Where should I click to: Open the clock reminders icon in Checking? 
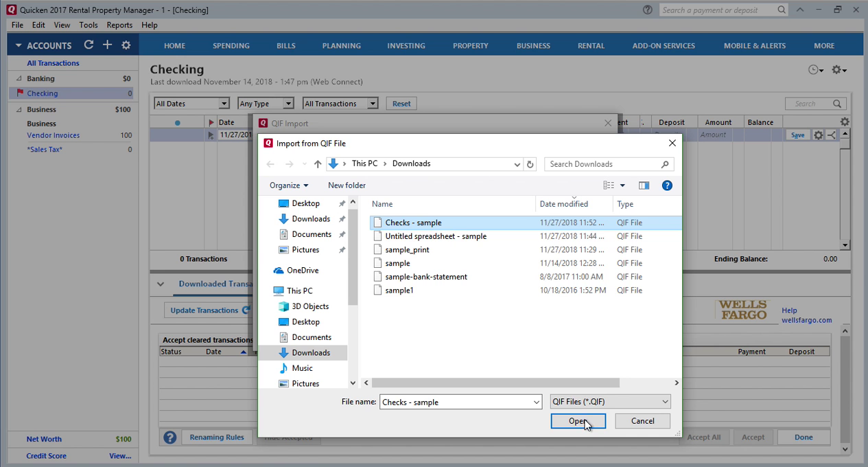815,70
